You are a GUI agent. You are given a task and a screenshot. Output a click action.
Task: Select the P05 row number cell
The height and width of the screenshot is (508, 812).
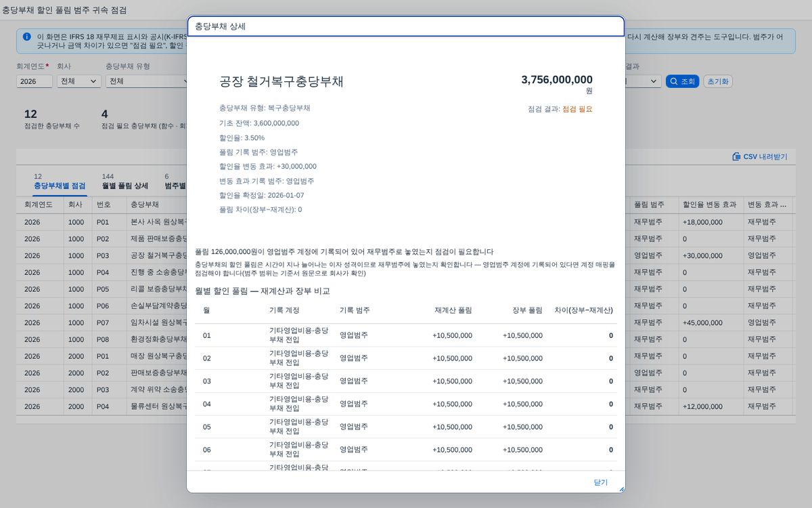[108, 289]
